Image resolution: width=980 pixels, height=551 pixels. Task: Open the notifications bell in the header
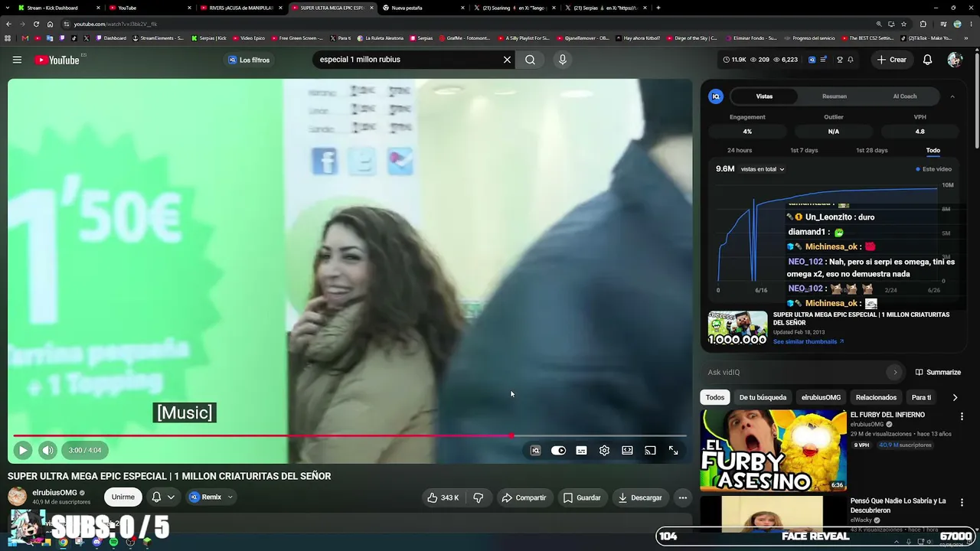click(927, 60)
